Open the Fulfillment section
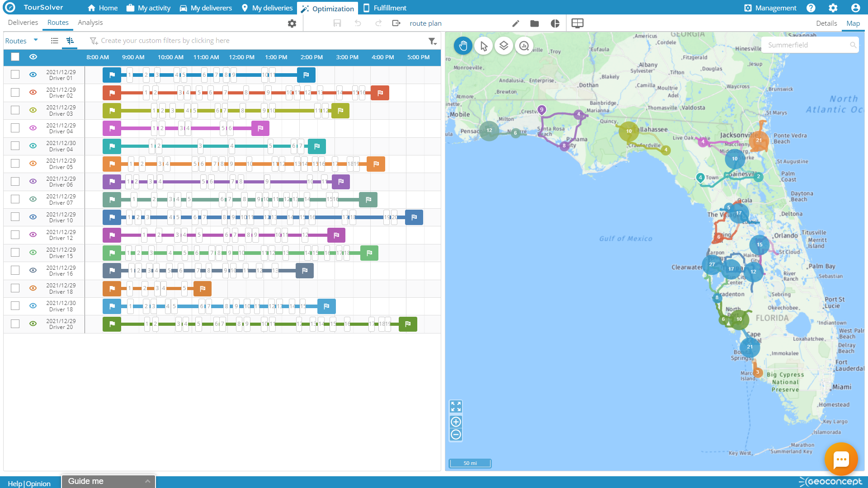The image size is (868, 488). (x=385, y=8)
